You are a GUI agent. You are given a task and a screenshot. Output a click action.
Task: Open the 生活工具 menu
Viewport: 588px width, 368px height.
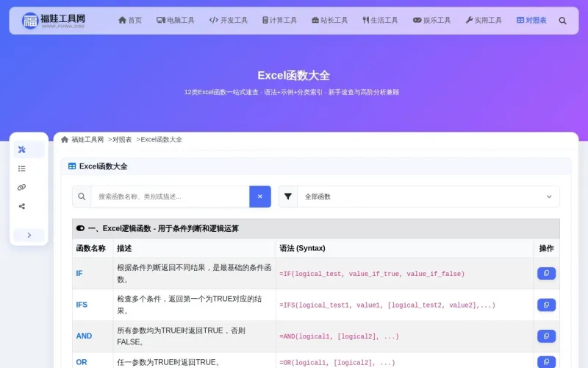pyautogui.click(x=380, y=21)
